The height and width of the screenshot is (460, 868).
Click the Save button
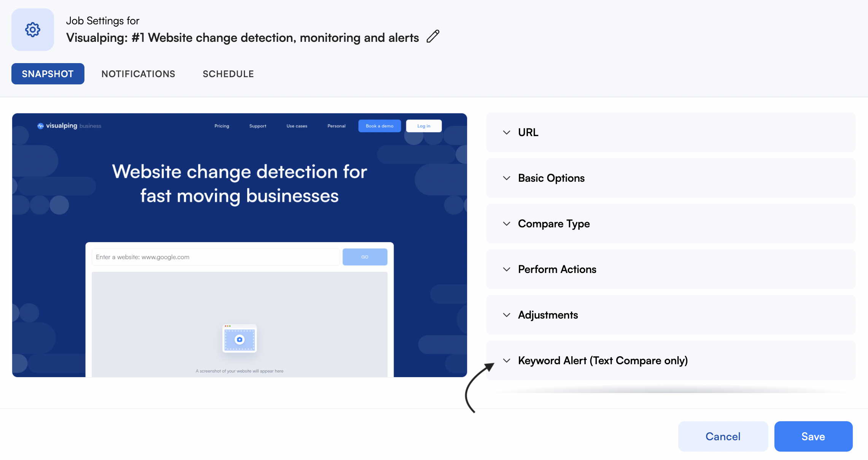click(813, 436)
